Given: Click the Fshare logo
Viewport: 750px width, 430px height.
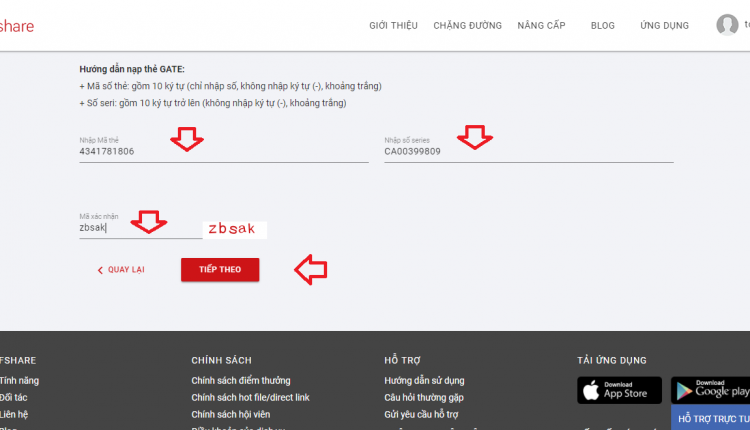Looking at the screenshot, I should (x=17, y=26).
